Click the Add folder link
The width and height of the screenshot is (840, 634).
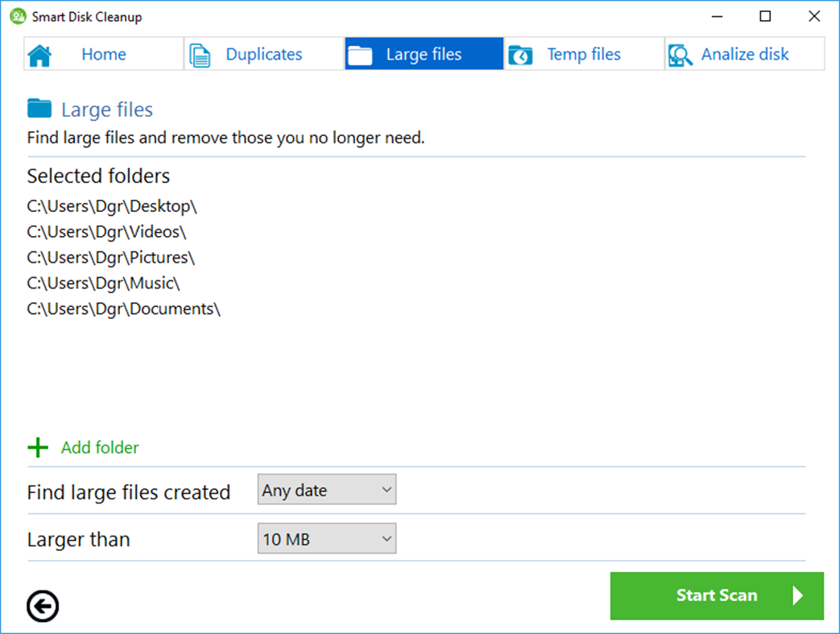[99, 447]
